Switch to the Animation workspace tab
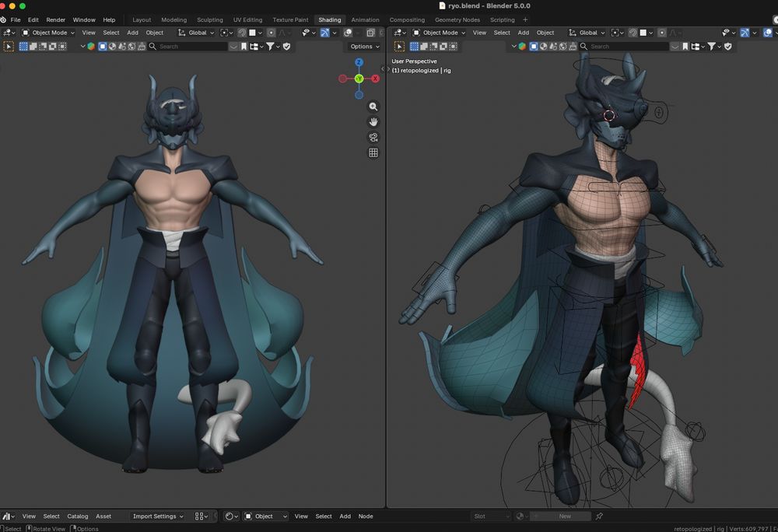The image size is (778, 532). point(365,19)
